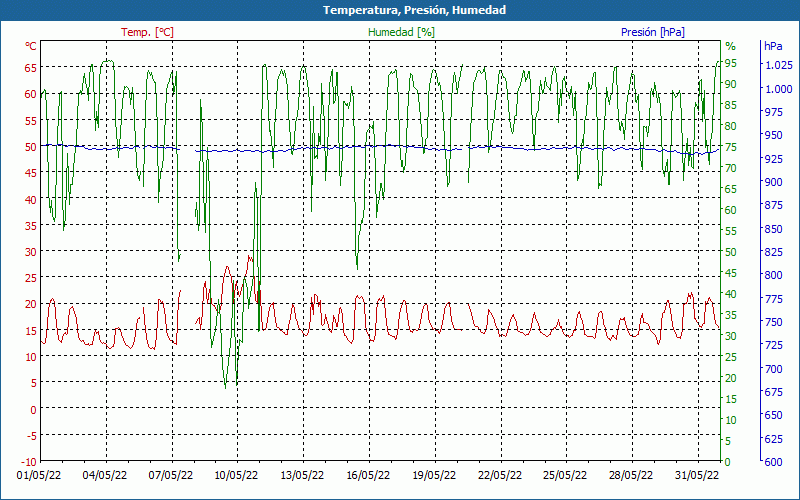The height and width of the screenshot is (500, 800).
Task: Click the green '%' unit label
Action: click(731, 46)
